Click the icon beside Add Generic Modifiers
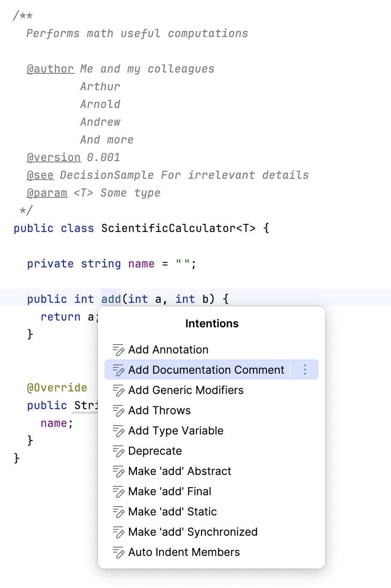The height and width of the screenshot is (588, 391). click(x=118, y=390)
